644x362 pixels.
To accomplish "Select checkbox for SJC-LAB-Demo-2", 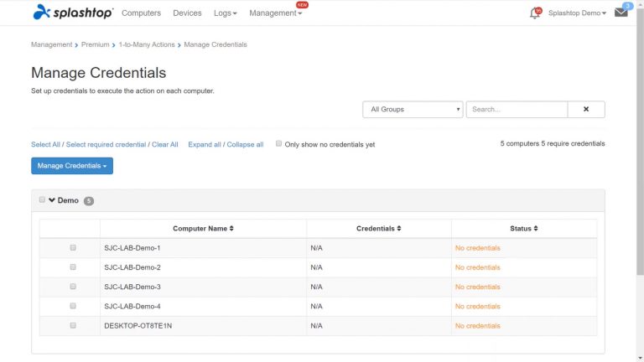I will (x=73, y=266).
